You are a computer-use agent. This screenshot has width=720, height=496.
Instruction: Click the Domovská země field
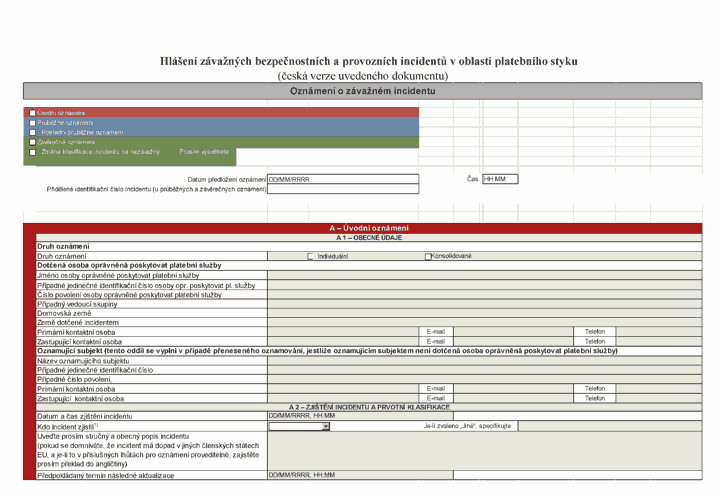click(x=484, y=313)
